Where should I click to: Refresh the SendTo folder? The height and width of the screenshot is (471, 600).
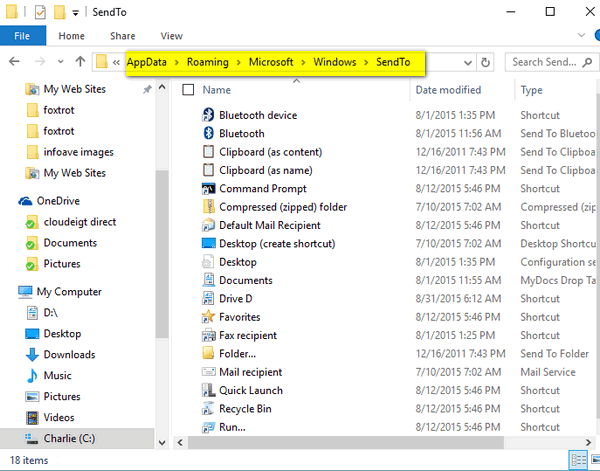(485, 62)
